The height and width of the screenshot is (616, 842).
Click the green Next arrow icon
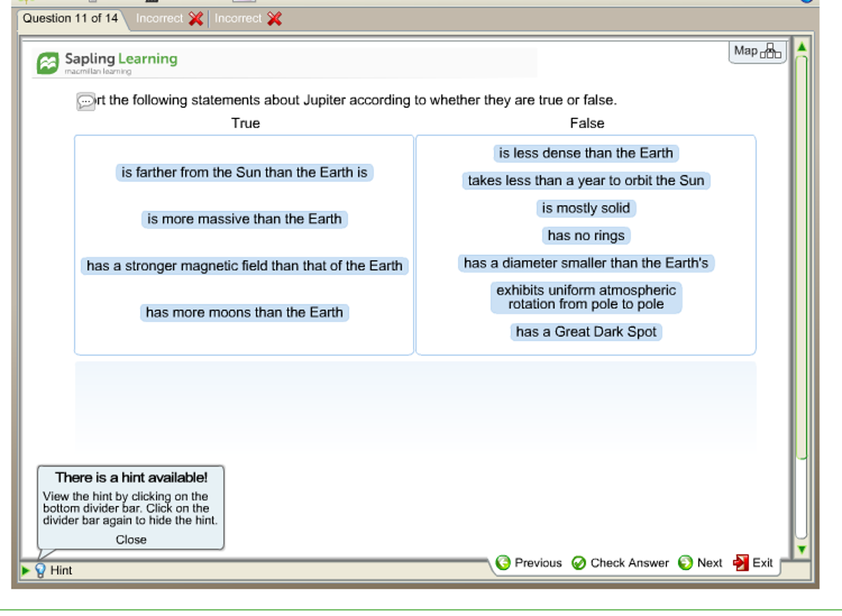[685, 563]
